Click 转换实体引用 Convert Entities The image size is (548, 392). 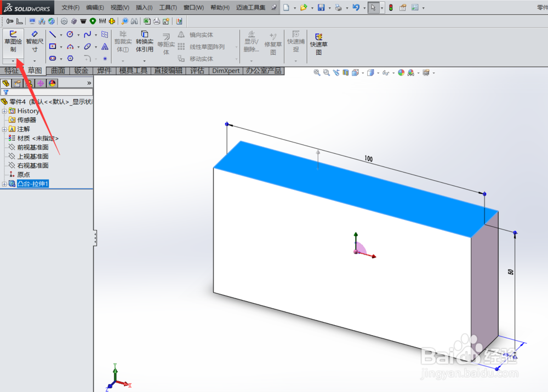tap(144, 42)
